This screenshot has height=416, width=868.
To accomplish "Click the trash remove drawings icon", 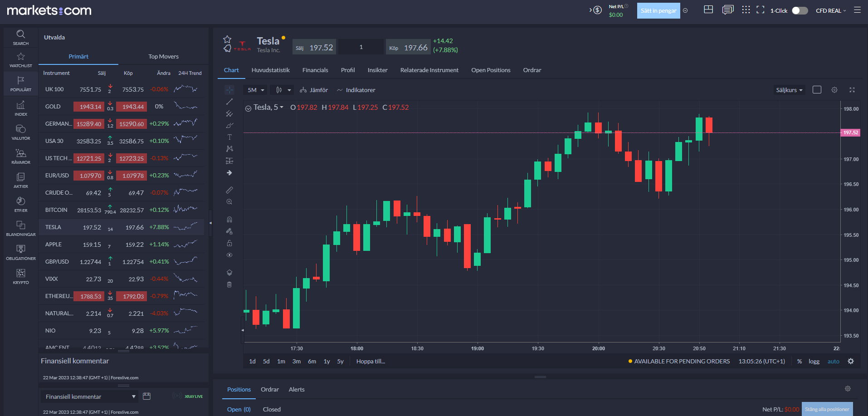I will tap(229, 284).
